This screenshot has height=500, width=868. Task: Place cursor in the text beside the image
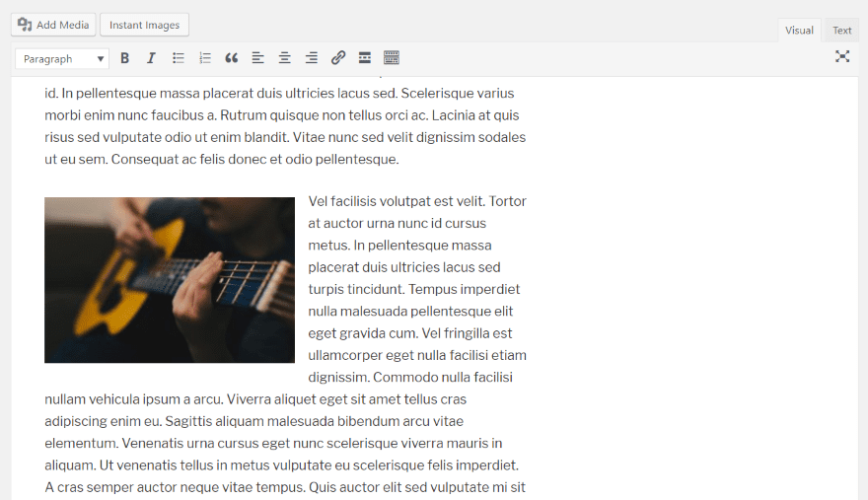(416, 289)
